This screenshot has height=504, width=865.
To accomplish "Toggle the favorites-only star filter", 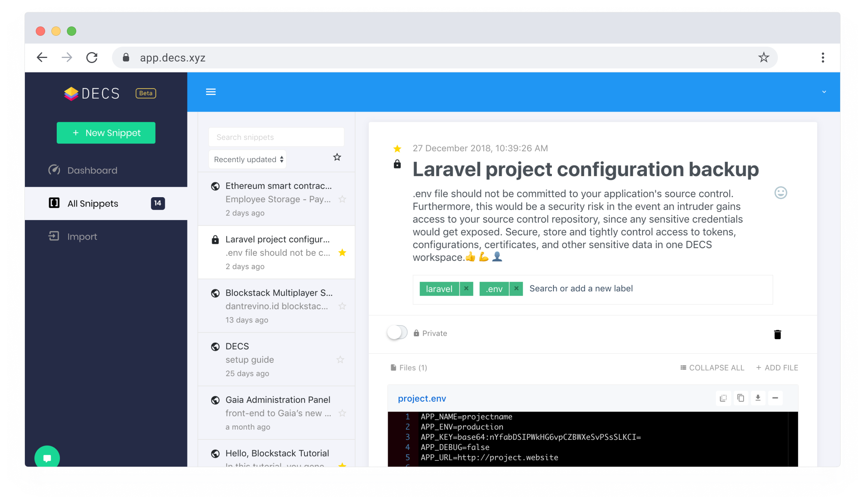I will [x=337, y=157].
